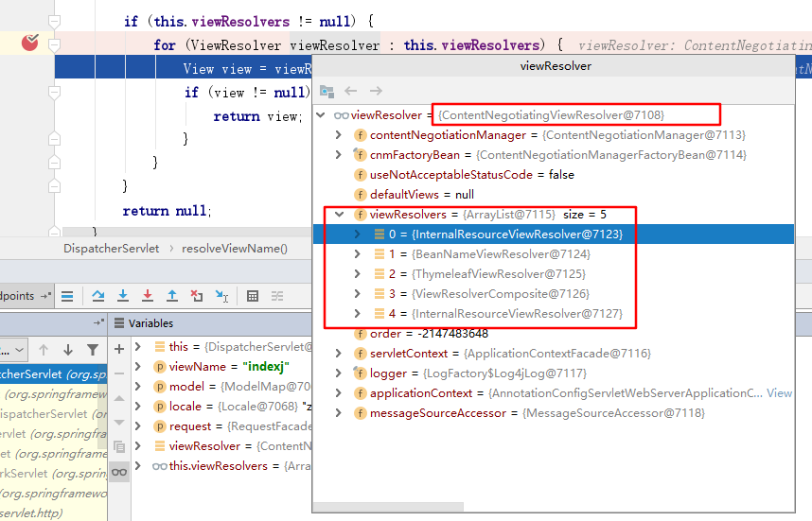Image resolution: width=812 pixels, height=521 pixels.
Task: Expand the servletContext field
Action: click(339, 354)
